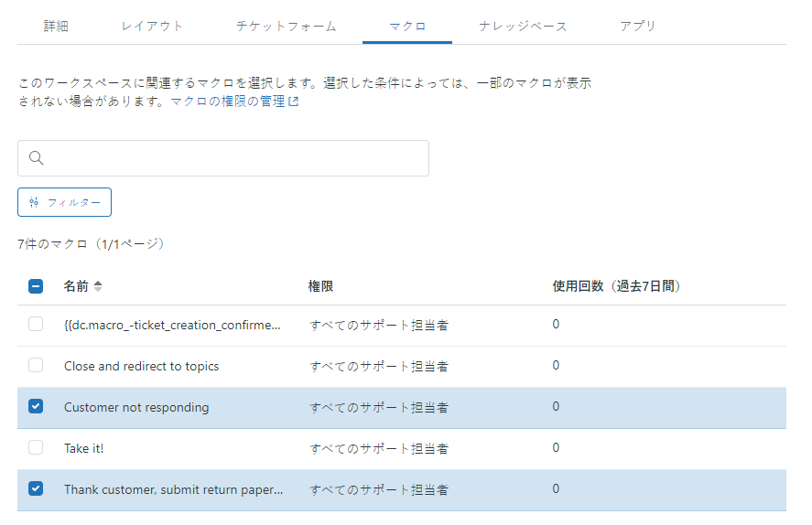Click the 使用回数(過去7日間) column header
812x525 pixels.
click(x=616, y=286)
